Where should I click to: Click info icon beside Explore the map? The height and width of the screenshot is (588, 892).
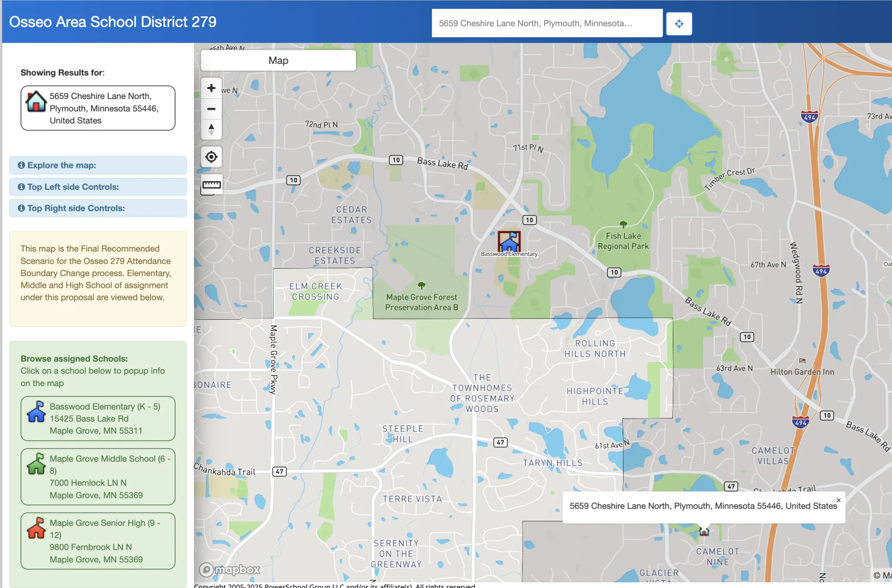(21, 165)
